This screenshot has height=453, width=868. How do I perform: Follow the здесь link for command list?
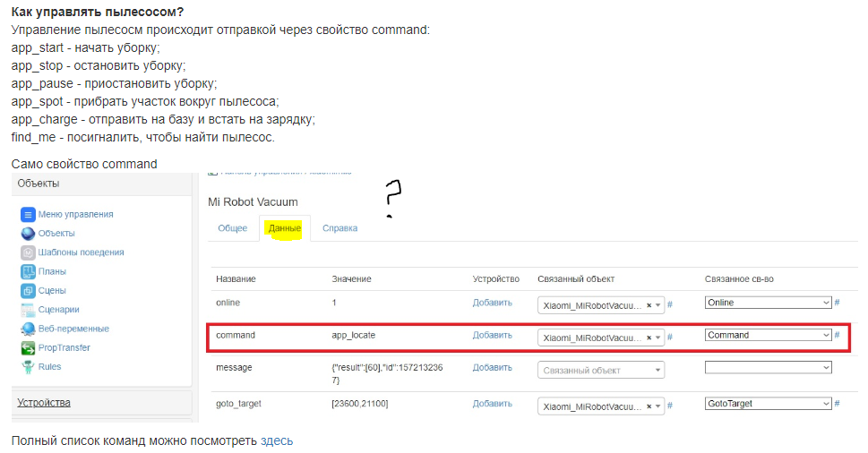tap(276, 441)
